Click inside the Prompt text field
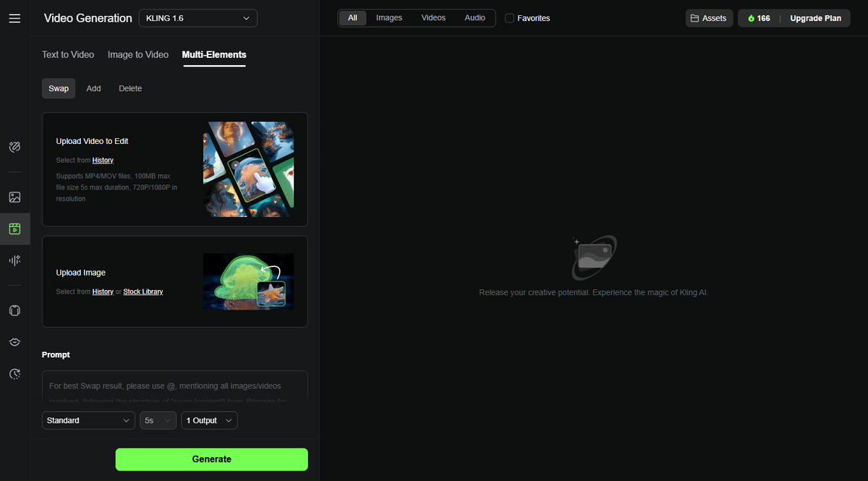 pos(174,386)
